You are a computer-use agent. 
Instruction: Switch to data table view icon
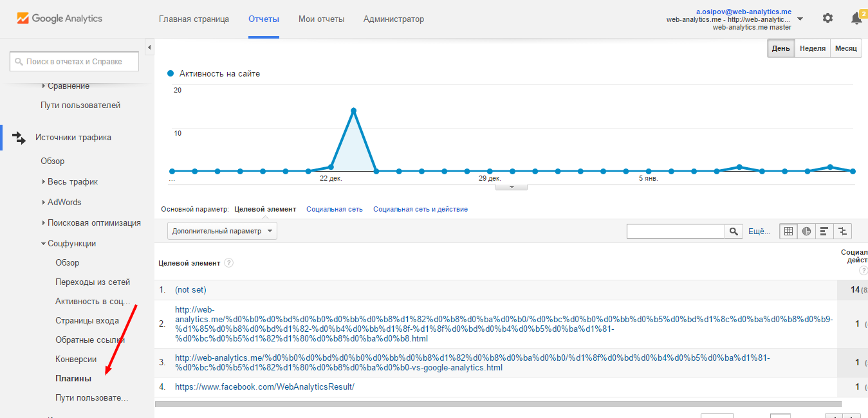(x=788, y=232)
